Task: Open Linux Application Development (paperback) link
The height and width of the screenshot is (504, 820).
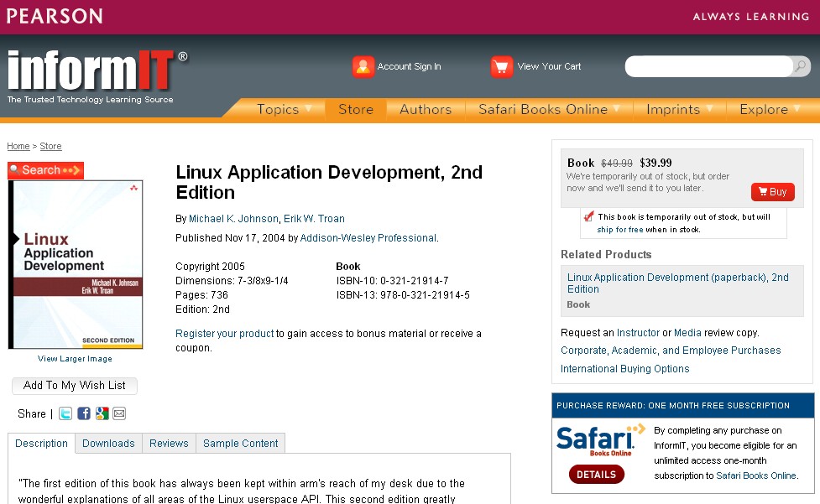Action: click(x=678, y=283)
